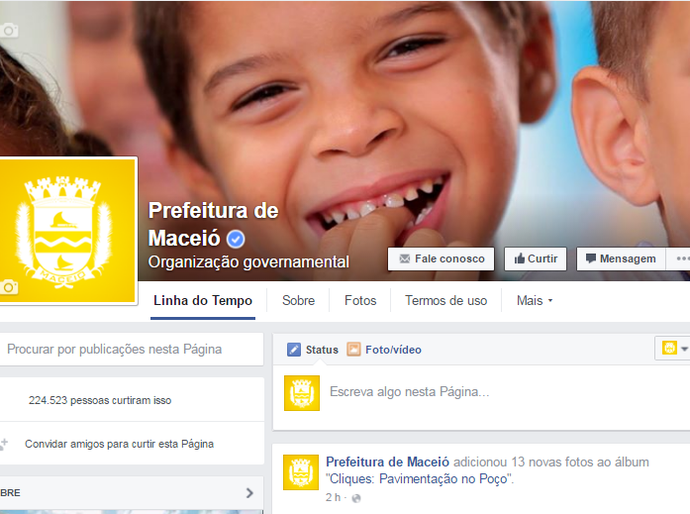Expand the Sobre section chevron arrow
Viewport: 690px width, 514px height.
(x=250, y=492)
